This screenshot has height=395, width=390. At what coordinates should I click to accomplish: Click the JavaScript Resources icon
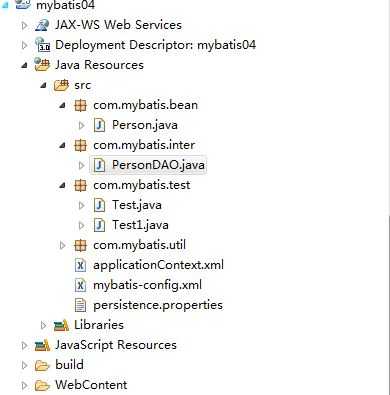pyautogui.click(x=42, y=345)
